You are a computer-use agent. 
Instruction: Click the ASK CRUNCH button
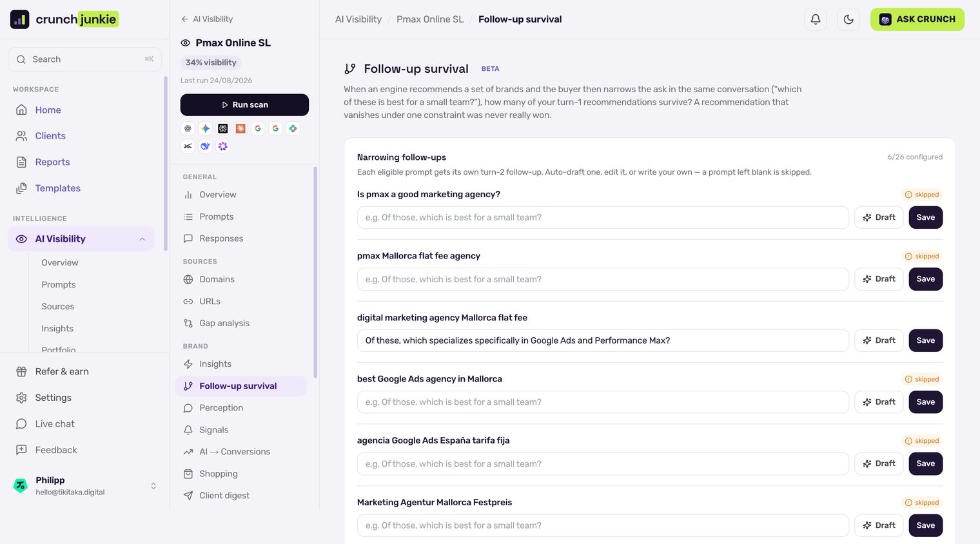click(x=917, y=19)
